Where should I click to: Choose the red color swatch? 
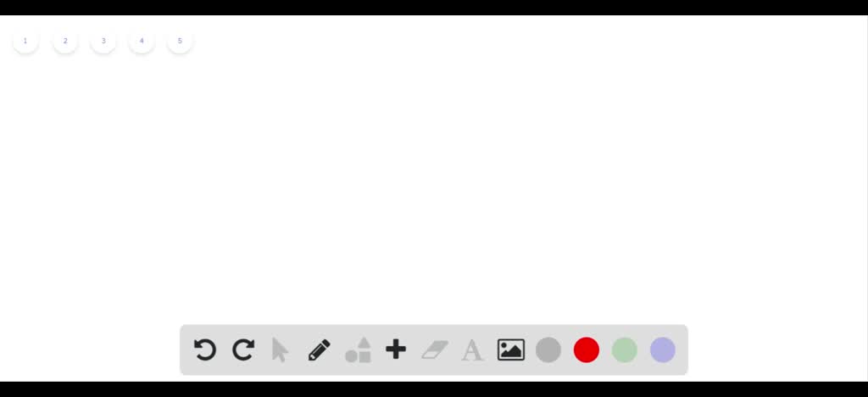click(x=587, y=350)
